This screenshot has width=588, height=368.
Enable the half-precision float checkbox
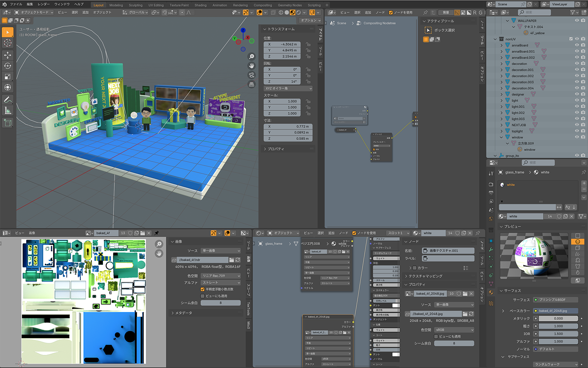(x=203, y=289)
